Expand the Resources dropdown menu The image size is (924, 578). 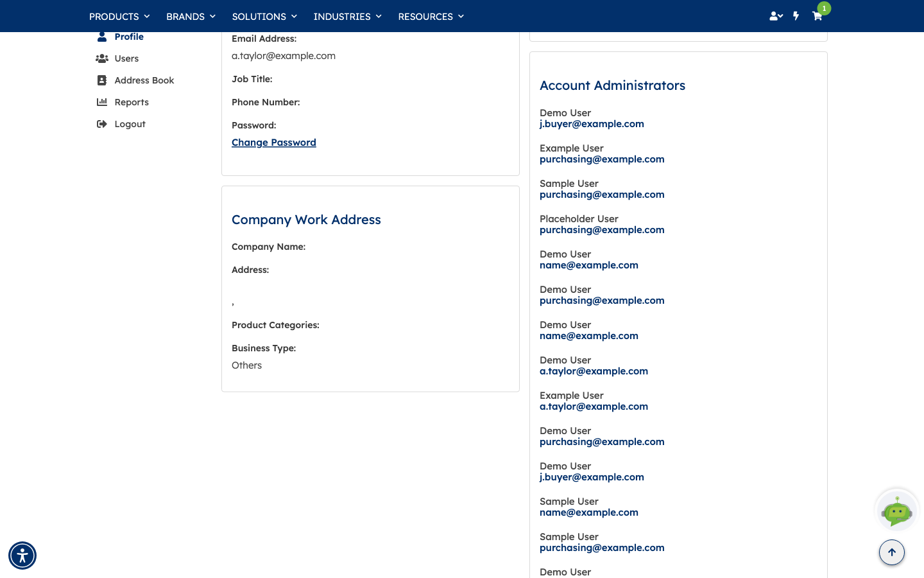click(431, 16)
